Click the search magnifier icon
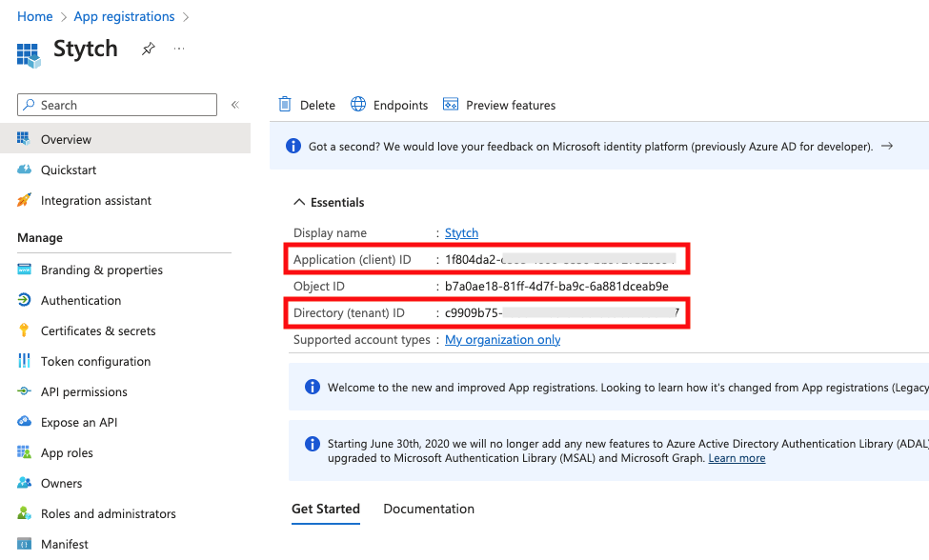Viewport: 929px width, 560px height. (x=29, y=105)
